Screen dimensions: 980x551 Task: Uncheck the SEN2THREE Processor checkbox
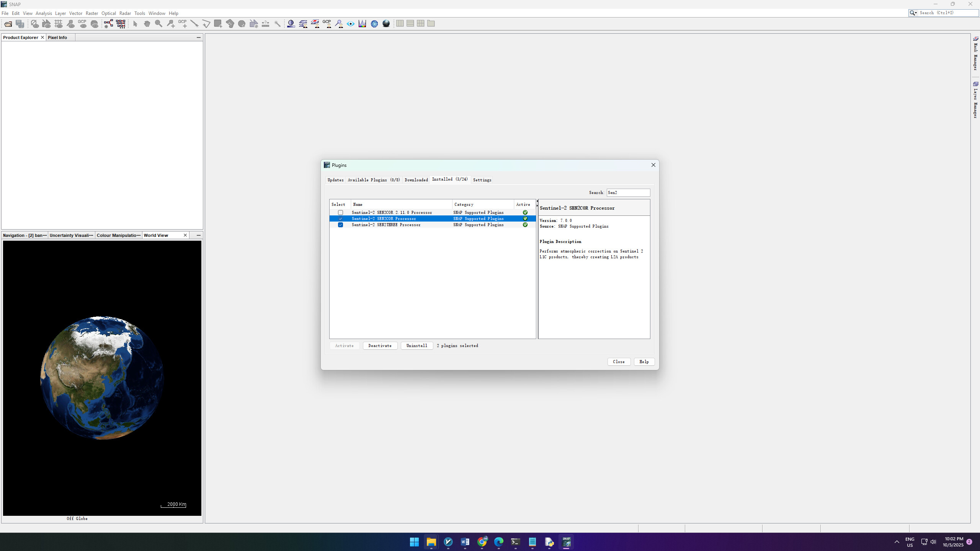point(340,225)
